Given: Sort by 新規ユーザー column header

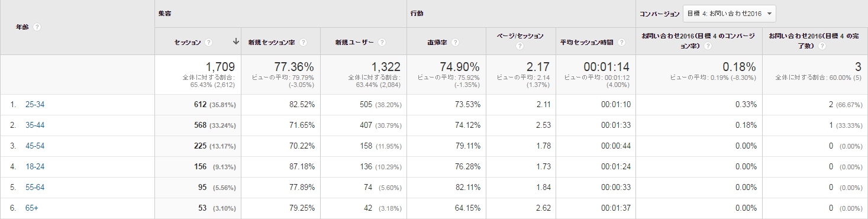Looking at the screenshot, I should 354,42.
